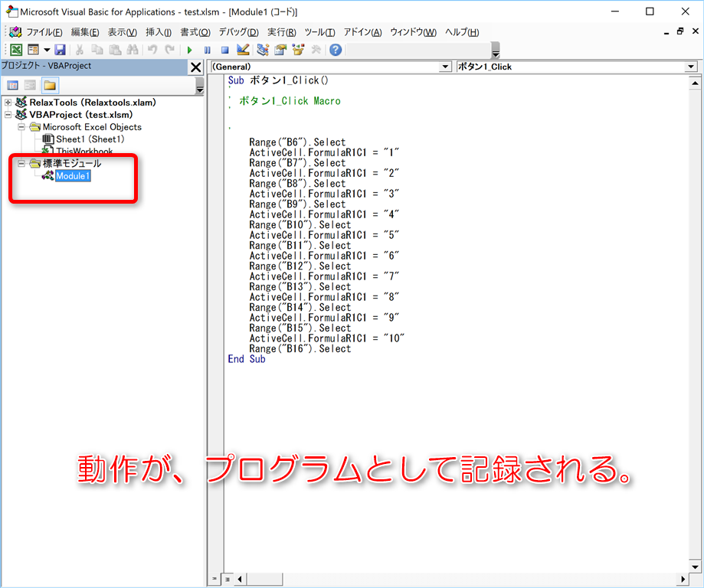Image resolution: width=704 pixels, height=588 pixels.
Task: Click the Sub ボタン1_Click() line
Action: point(278,80)
